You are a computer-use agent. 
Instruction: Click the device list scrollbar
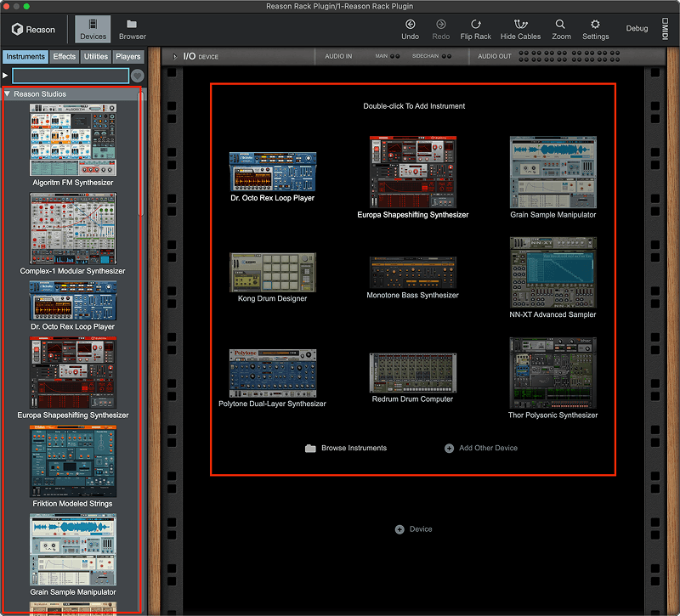(140, 154)
